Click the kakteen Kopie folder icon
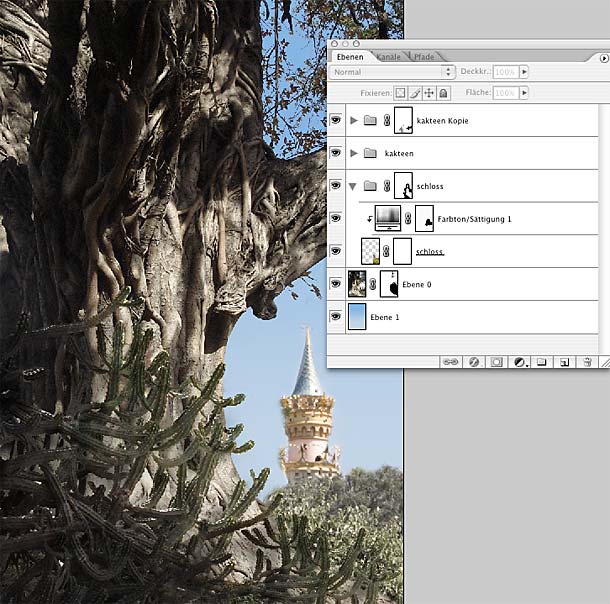Image resolution: width=610 pixels, height=604 pixels. [370, 120]
